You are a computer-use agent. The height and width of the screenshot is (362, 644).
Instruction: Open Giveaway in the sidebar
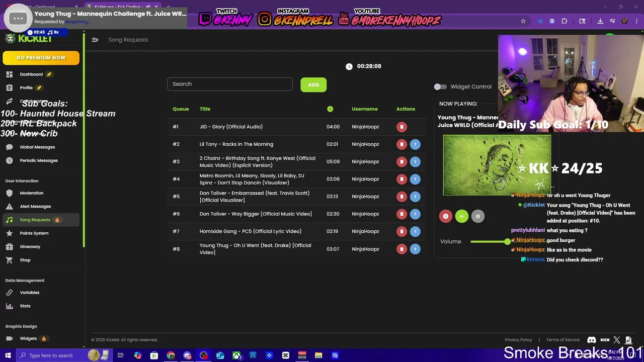coord(41,246)
